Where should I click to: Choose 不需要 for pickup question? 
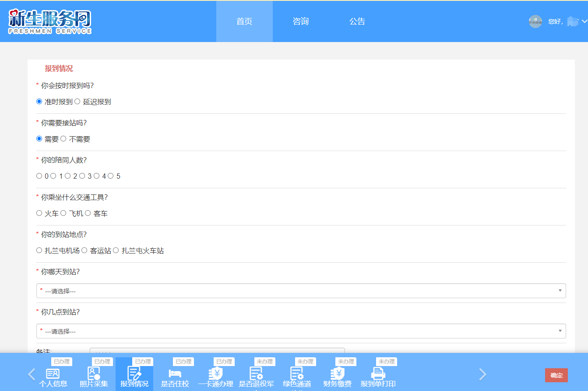63,139
